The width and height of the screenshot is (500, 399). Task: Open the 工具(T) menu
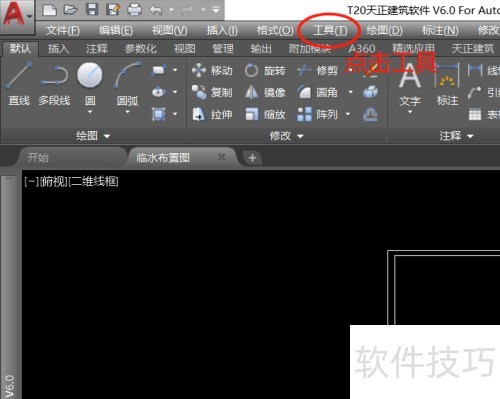coord(330,31)
